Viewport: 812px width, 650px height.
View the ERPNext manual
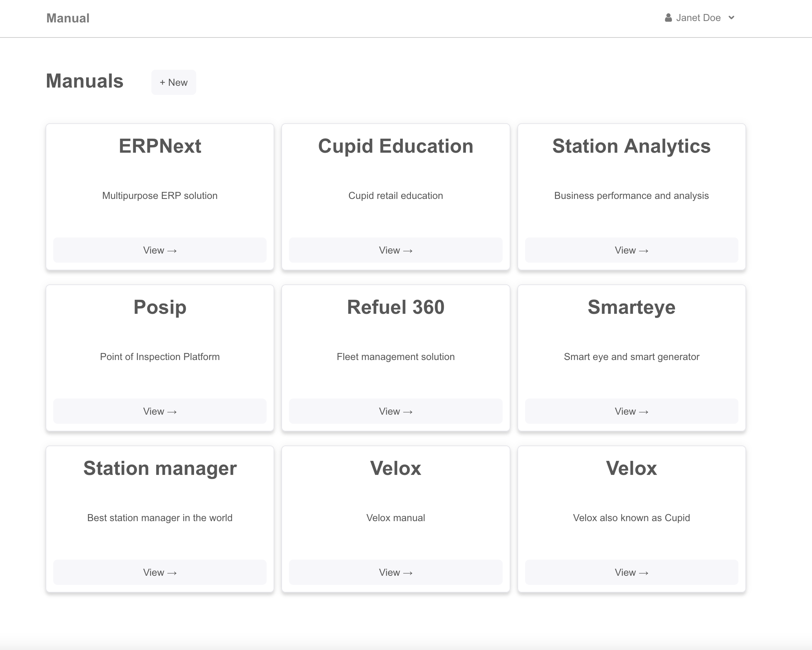(x=160, y=250)
